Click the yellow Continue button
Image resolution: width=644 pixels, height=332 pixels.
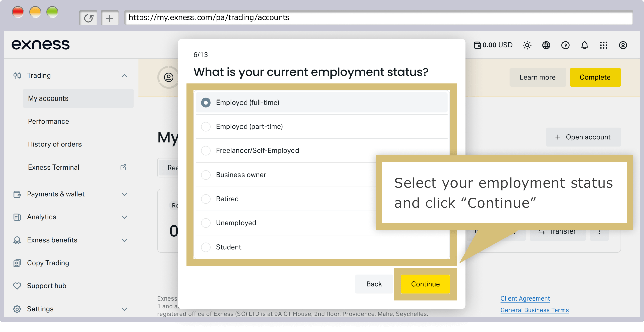[x=425, y=284]
